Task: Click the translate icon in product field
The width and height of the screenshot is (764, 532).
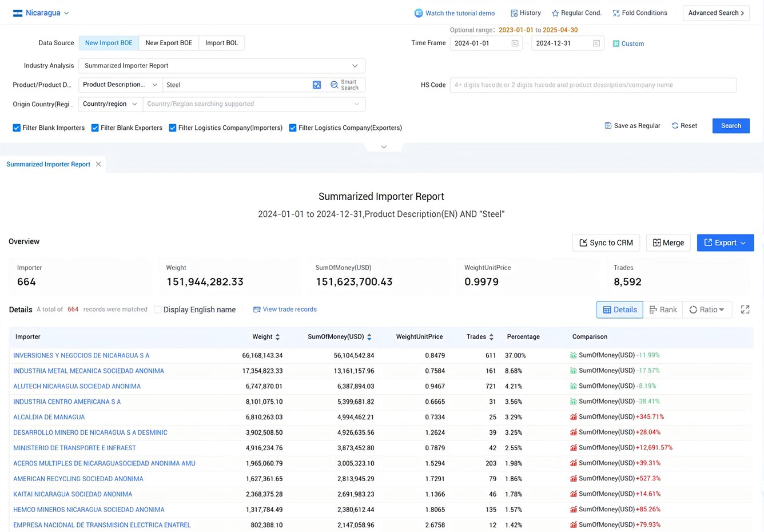Action: tap(317, 85)
